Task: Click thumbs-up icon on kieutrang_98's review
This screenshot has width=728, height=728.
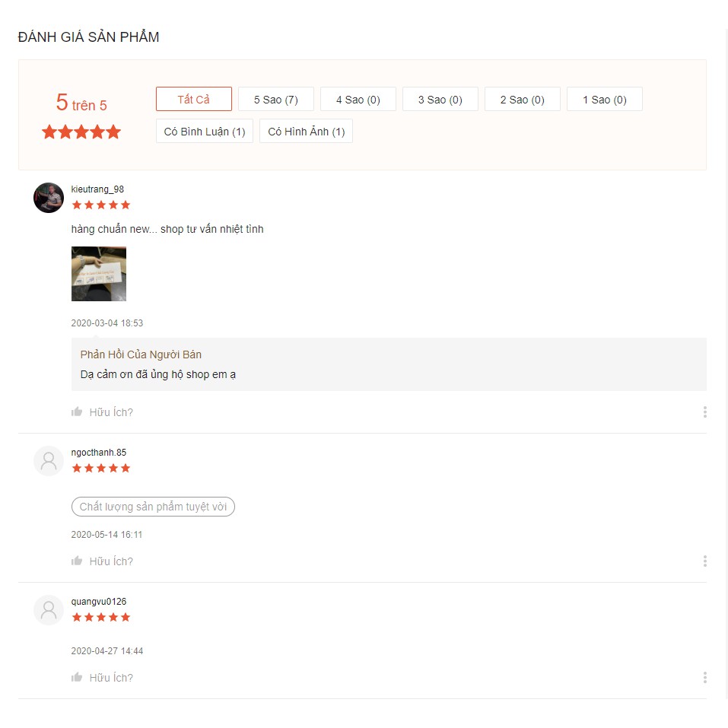Action: coord(77,412)
